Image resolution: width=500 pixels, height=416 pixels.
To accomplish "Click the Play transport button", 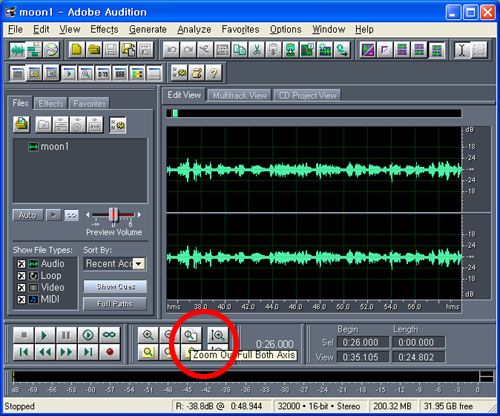I will click(x=44, y=335).
